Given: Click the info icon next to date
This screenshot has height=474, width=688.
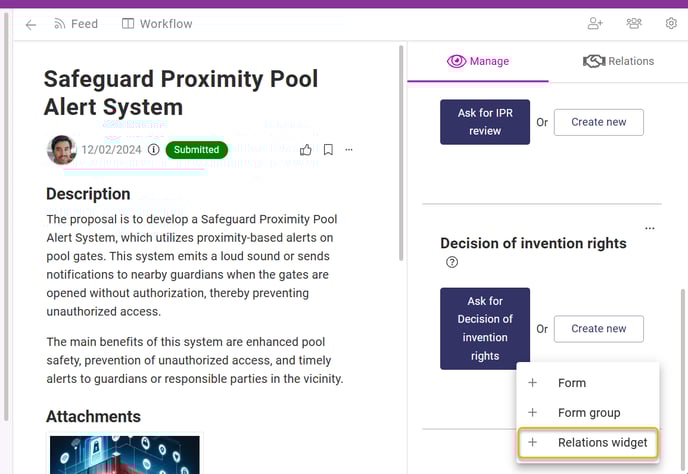Looking at the screenshot, I should click(x=154, y=150).
